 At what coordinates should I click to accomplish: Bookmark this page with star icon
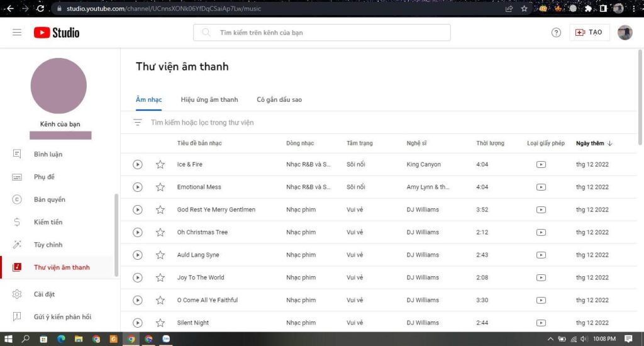pos(524,8)
